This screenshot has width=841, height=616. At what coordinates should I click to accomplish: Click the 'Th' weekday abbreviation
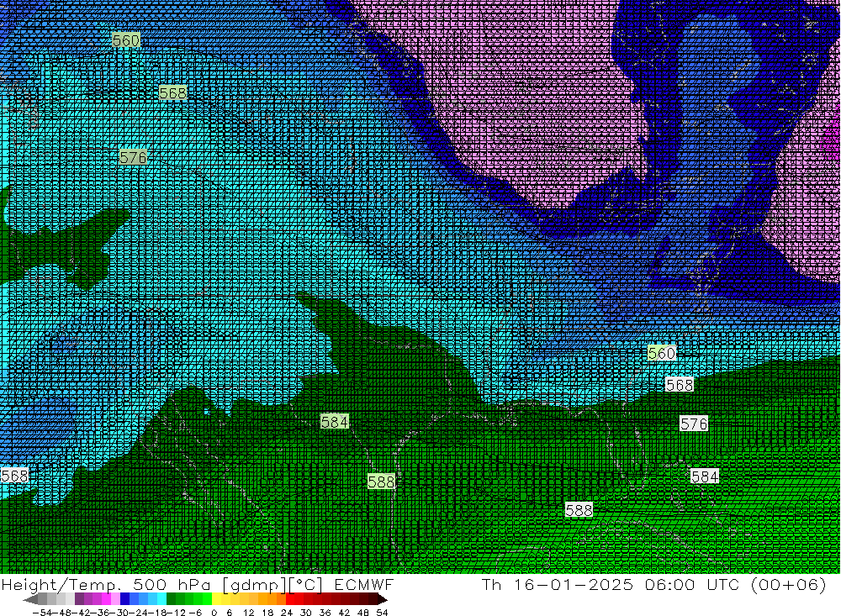click(x=492, y=584)
